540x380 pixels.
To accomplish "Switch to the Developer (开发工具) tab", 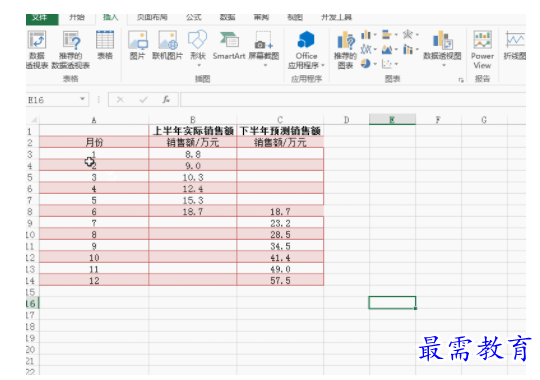I will tap(336, 17).
